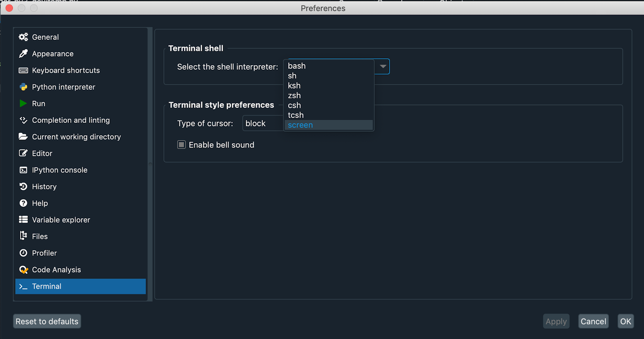Choose zsh from the shell list
644x339 pixels.
tap(294, 96)
